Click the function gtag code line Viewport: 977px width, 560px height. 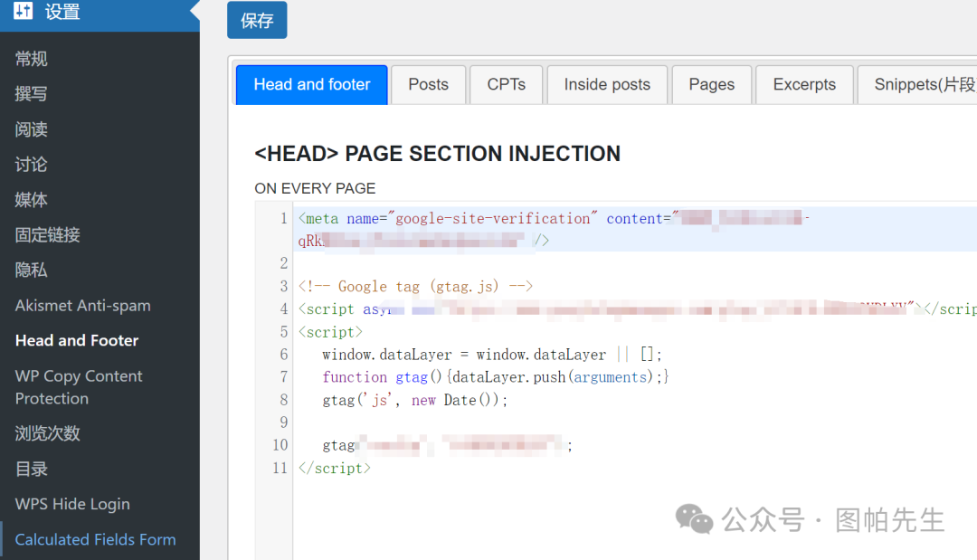pyautogui.click(x=496, y=377)
